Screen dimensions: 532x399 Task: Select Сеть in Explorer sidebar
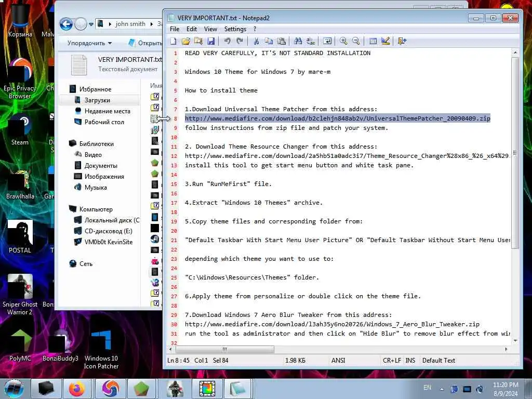[86, 263]
